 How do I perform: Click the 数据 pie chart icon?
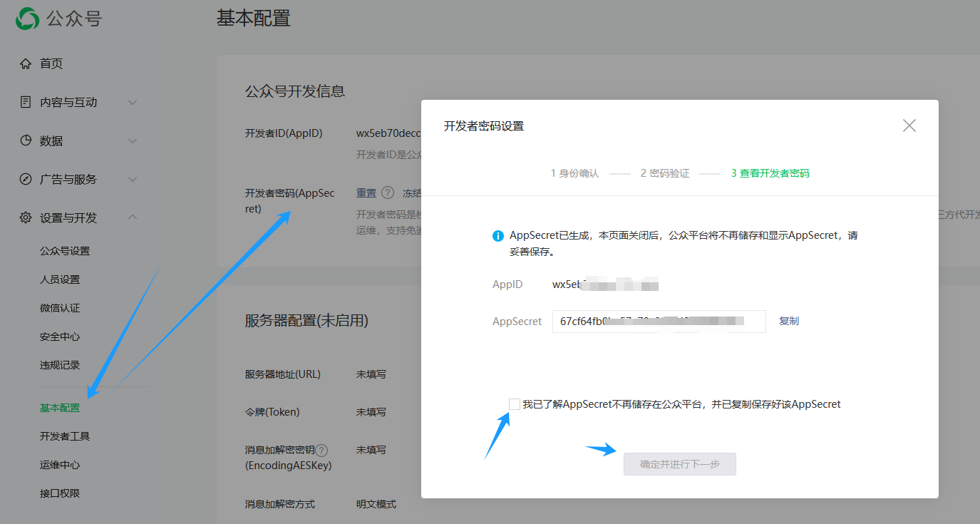[26, 141]
